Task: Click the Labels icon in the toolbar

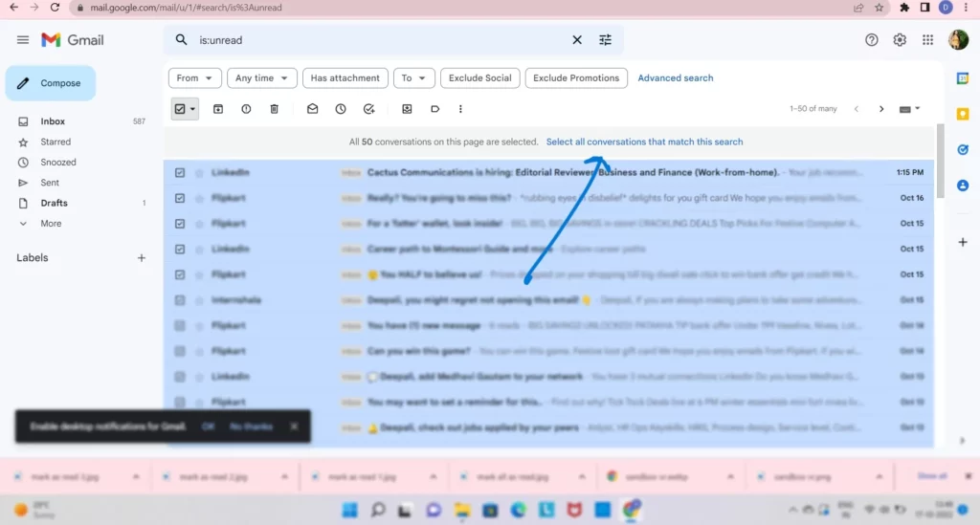Action: [x=435, y=109]
